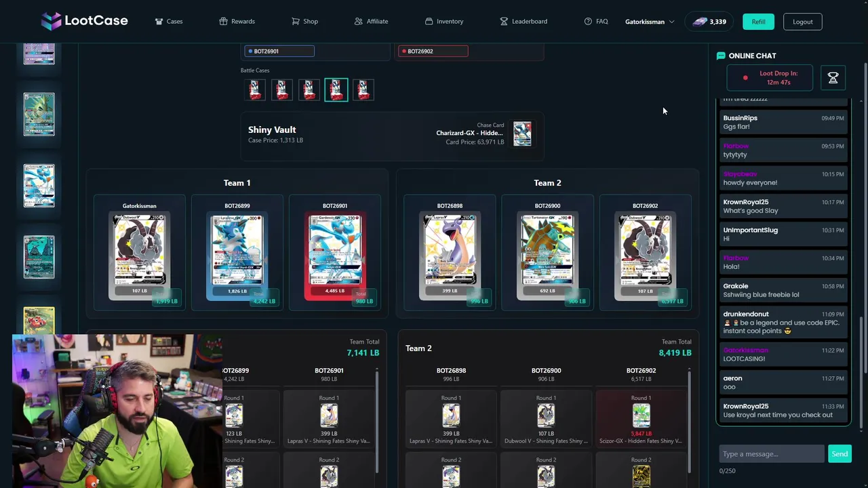Open the Affiliate page

(371, 22)
